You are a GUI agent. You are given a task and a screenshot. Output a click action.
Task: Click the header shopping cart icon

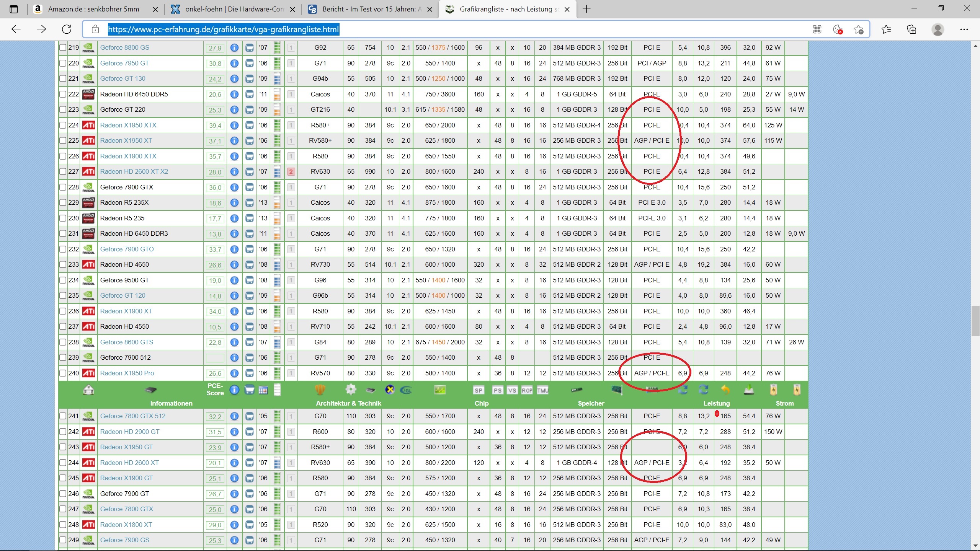click(249, 390)
